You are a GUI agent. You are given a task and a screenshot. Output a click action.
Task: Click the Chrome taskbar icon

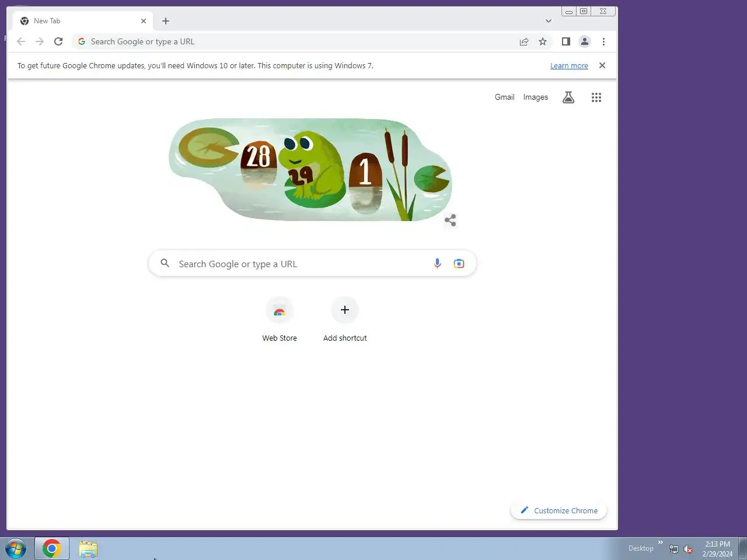tap(52, 548)
